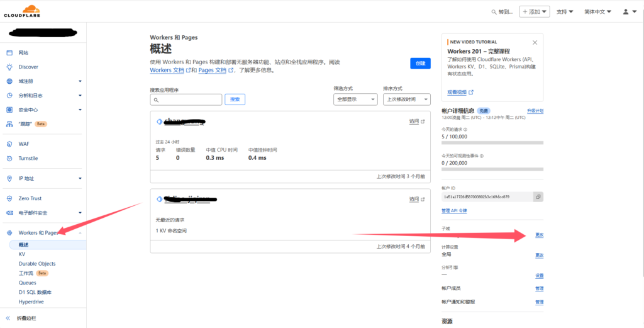Open KV in the sidebar
644x328 pixels.
(x=22, y=254)
